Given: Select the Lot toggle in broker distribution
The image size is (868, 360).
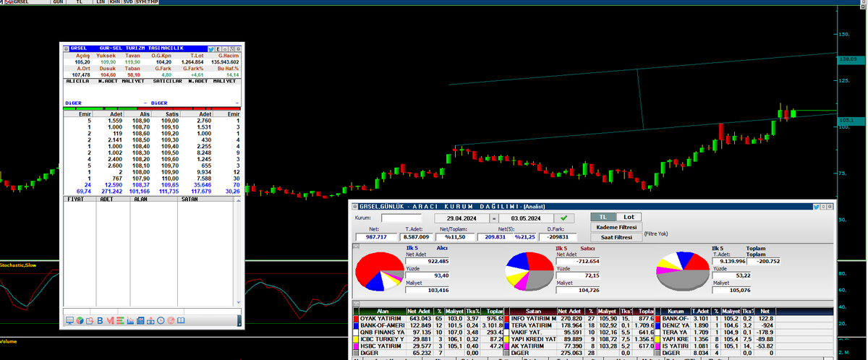Looking at the screenshot, I should pos(629,217).
